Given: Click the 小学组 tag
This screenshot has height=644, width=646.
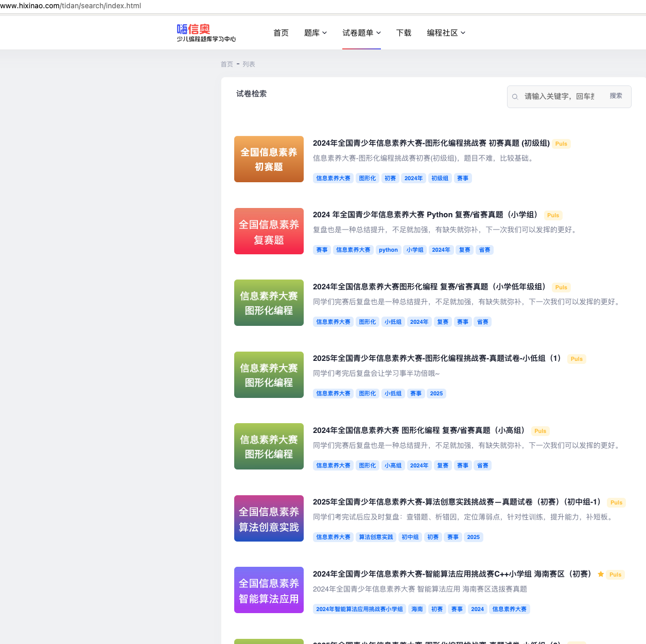Looking at the screenshot, I should [x=415, y=250].
